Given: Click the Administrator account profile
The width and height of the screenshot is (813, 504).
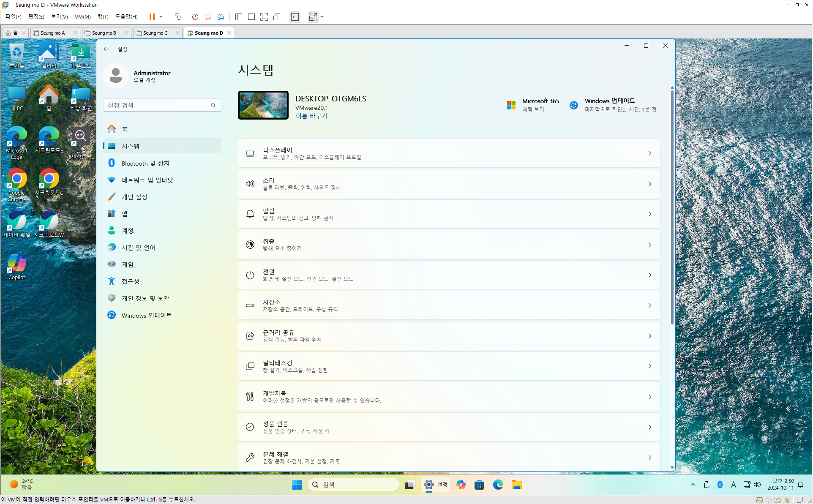Looking at the screenshot, I should (x=138, y=76).
